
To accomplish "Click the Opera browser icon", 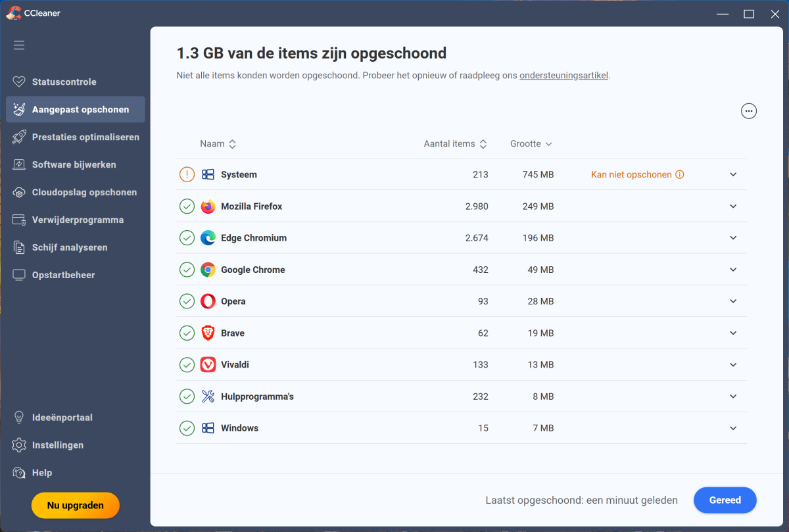I will tap(208, 301).
